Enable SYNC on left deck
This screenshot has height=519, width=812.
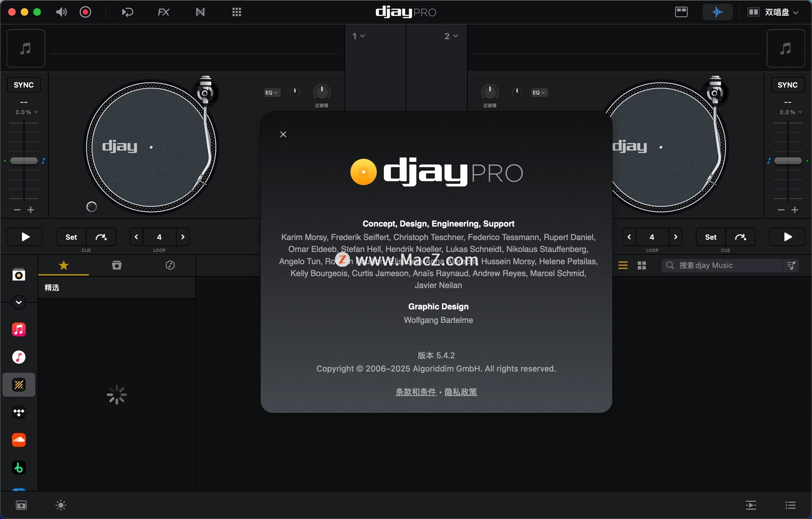point(24,85)
